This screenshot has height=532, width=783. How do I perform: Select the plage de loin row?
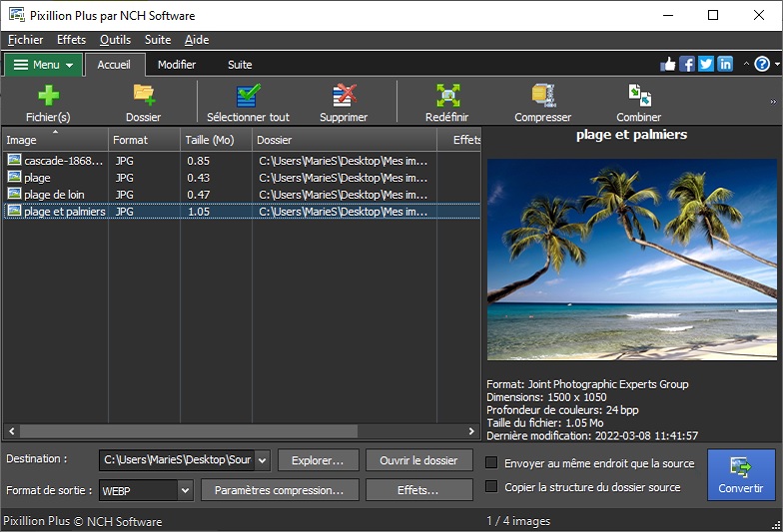242,194
